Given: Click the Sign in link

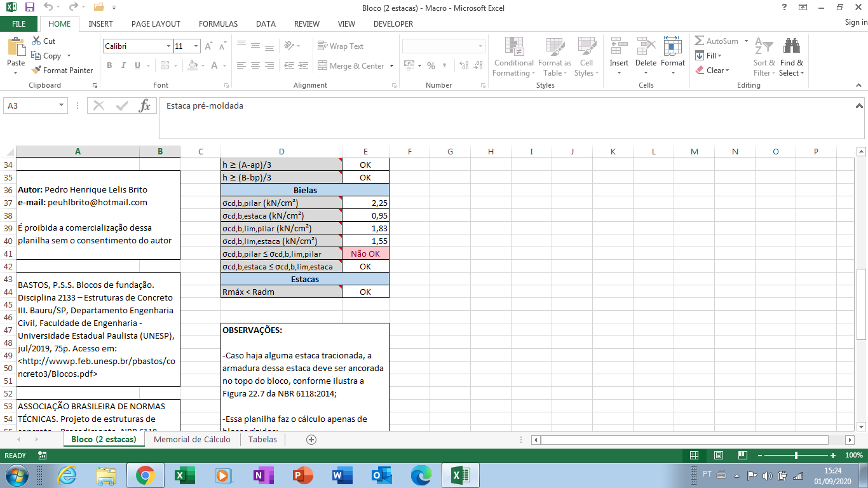Looking at the screenshot, I should click(856, 23).
